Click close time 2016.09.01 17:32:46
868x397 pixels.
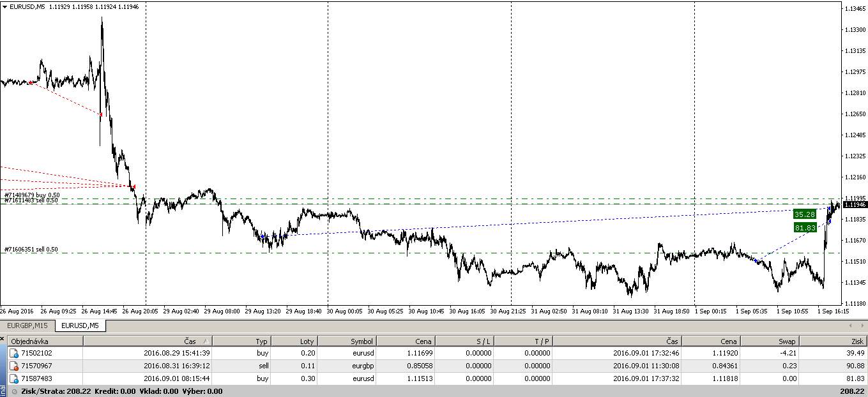[646, 353]
